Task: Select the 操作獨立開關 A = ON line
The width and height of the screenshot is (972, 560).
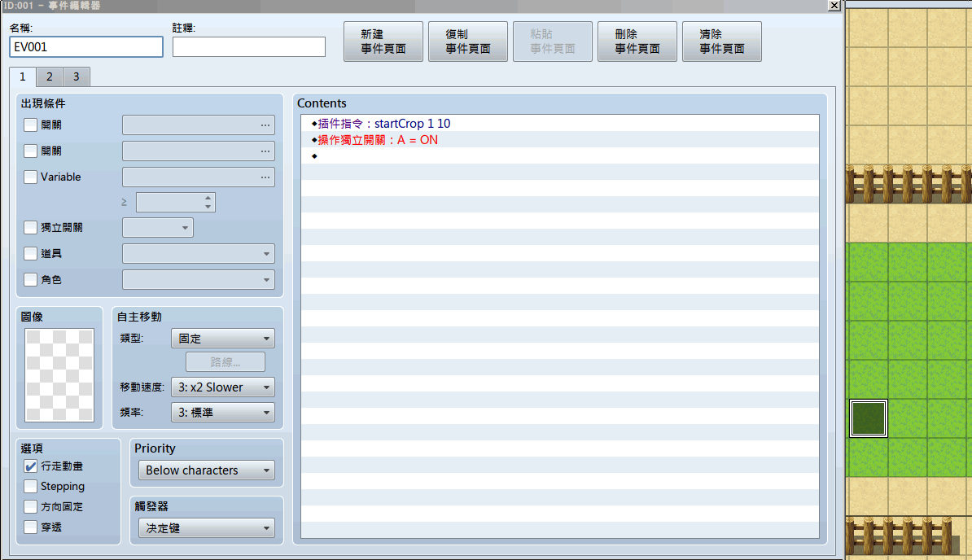Action: click(560, 140)
